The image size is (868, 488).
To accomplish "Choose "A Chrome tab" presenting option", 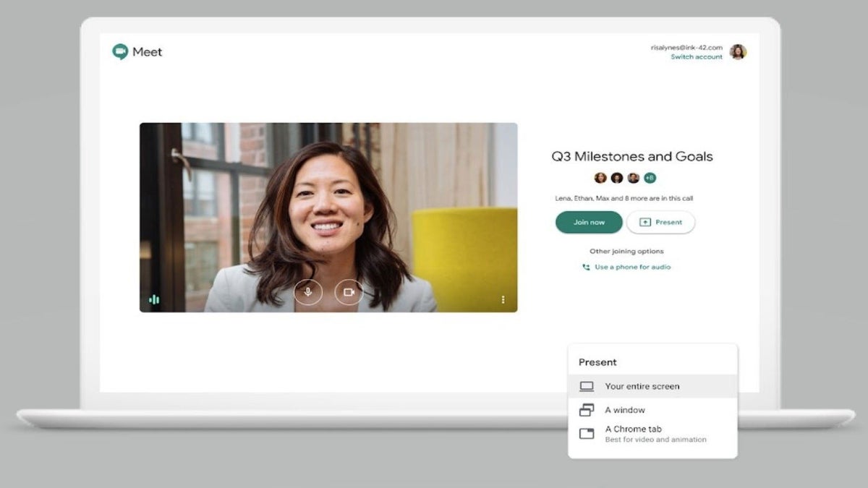I will (x=633, y=429).
